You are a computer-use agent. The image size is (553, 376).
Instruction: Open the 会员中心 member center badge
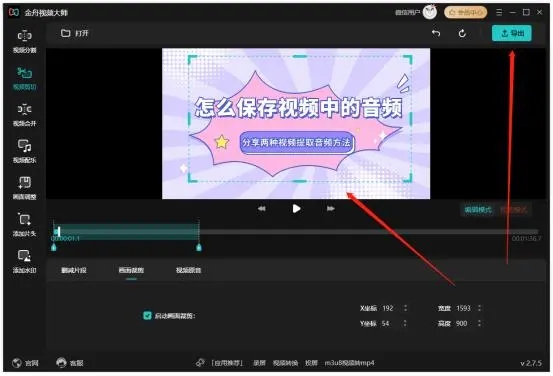pos(466,12)
